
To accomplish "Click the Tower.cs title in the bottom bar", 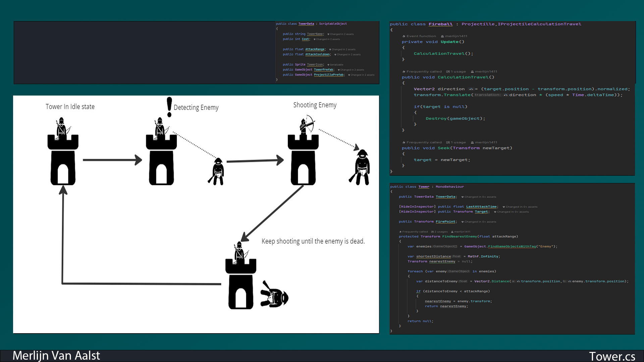I will (612, 356).
